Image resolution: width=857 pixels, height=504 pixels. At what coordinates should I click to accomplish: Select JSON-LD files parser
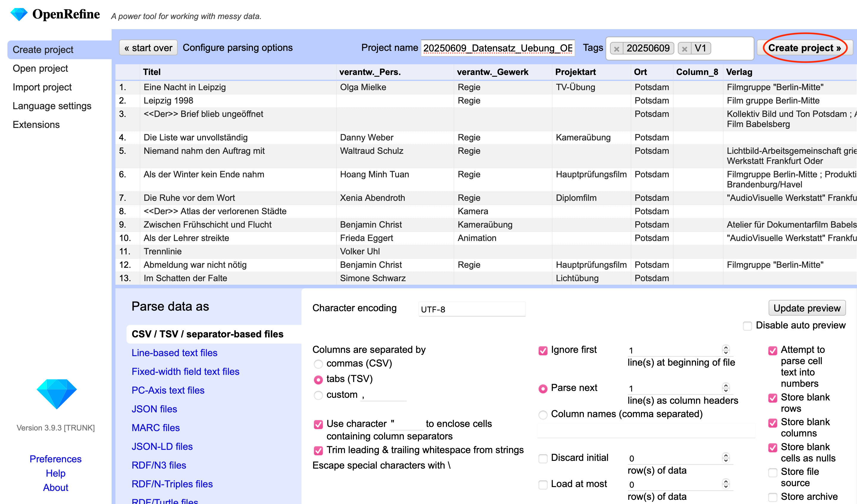click(x=162, y=446)
